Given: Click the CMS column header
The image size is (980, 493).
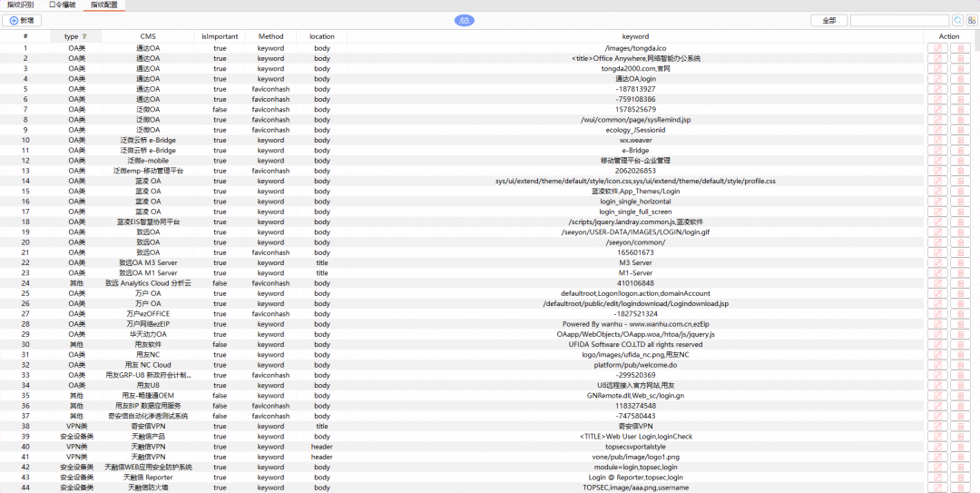Looking at the screenshot, I should [148, 36].
